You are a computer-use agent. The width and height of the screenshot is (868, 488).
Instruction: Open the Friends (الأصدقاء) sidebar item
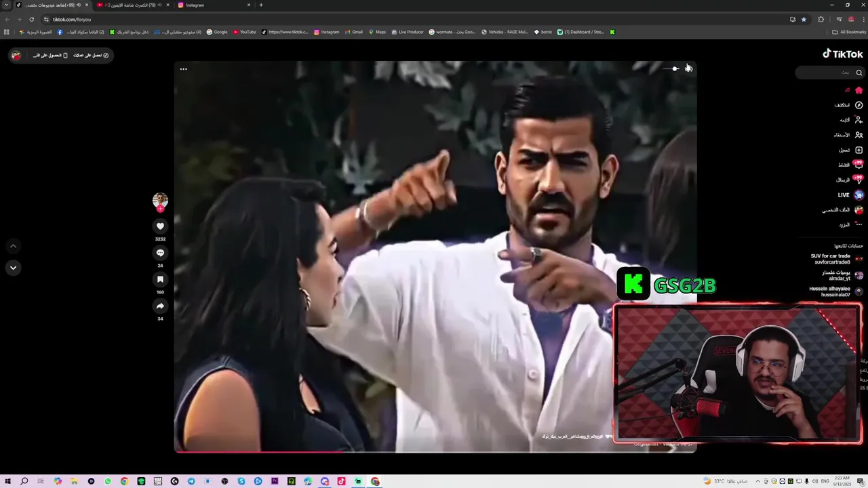click(x=848, y=135)
